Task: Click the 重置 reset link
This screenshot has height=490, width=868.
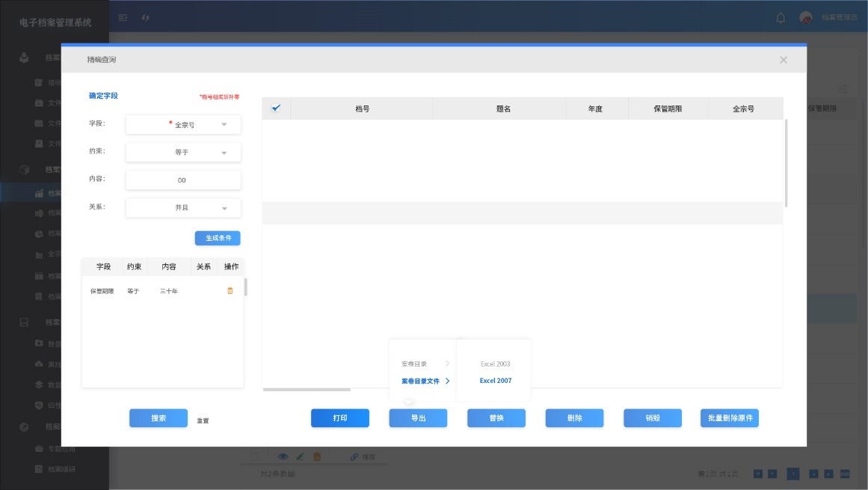Action: [x=203, y=420]
